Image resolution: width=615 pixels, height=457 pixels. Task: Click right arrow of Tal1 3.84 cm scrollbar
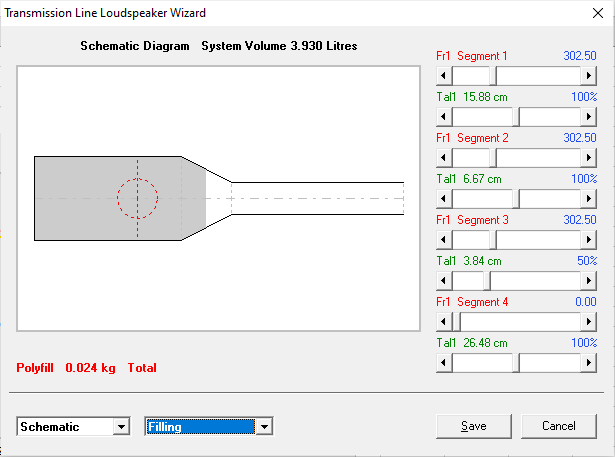tap(588, 280)
